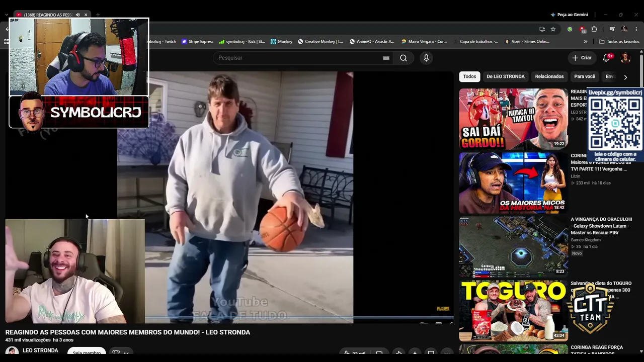The image size is (644, 362).
Task: Select the De LEO STRONDA filter chip
Action: pyautogui.click(x=506, y=76)
